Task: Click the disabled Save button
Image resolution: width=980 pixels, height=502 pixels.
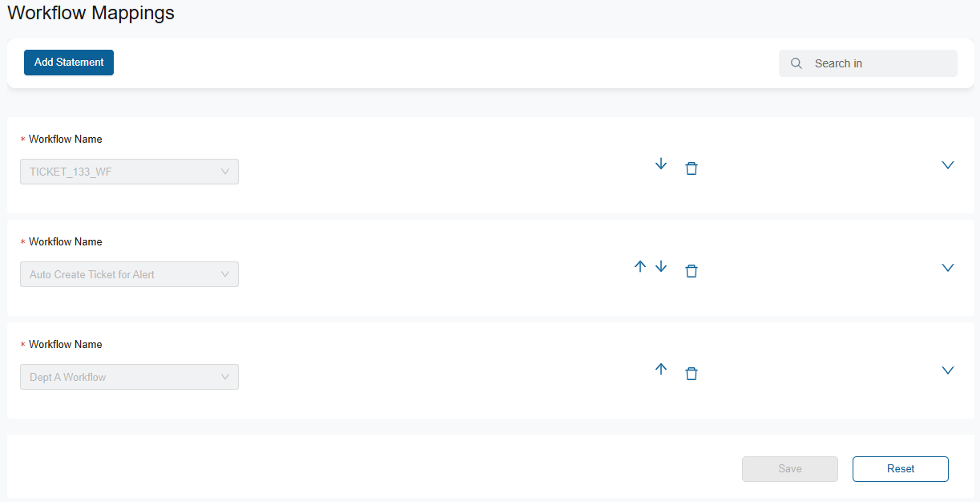Action: (x=790, y=469)
